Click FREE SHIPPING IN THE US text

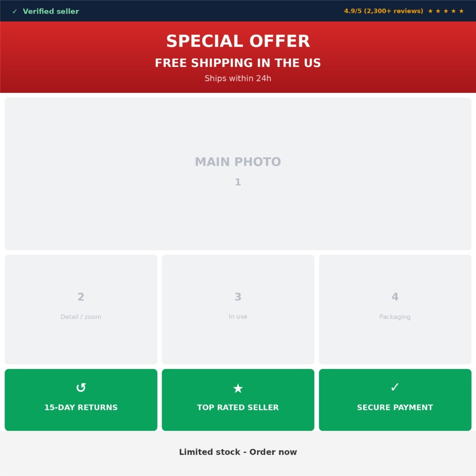click(238, 63)
